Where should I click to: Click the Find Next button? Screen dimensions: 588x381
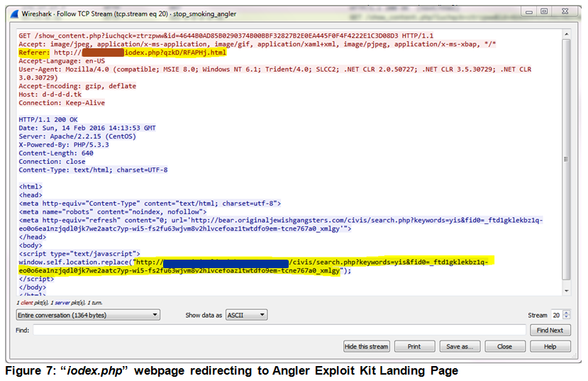550,331
